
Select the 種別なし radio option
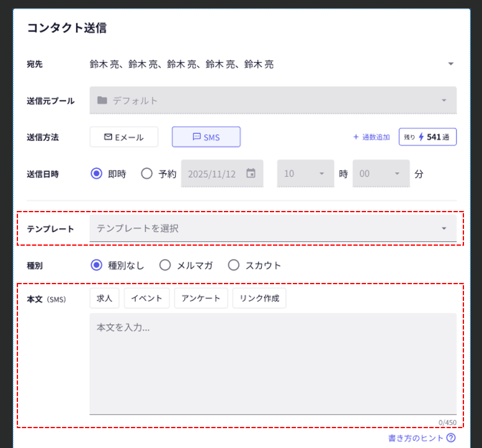pyautogui.click(x=96, y=265)
